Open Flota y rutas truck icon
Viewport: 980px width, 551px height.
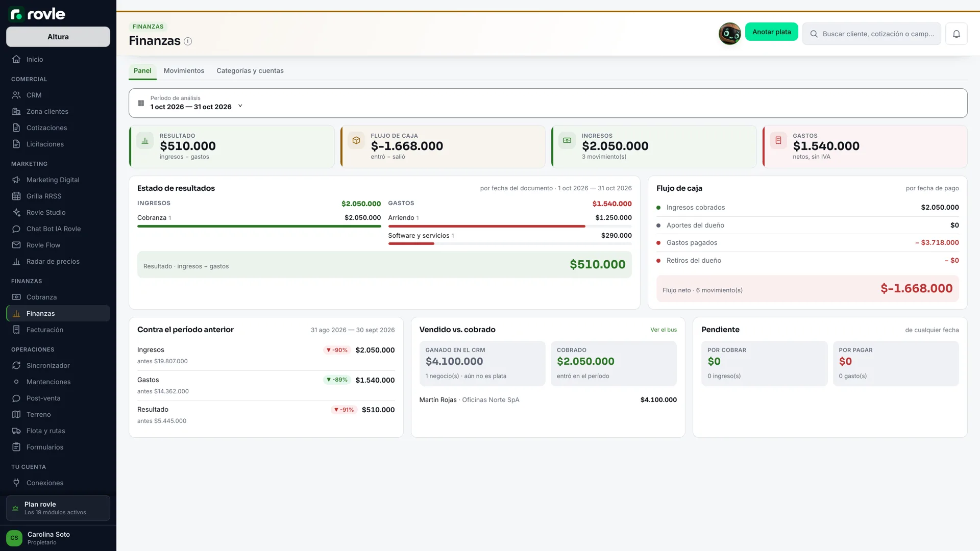(x=16, y=431)
